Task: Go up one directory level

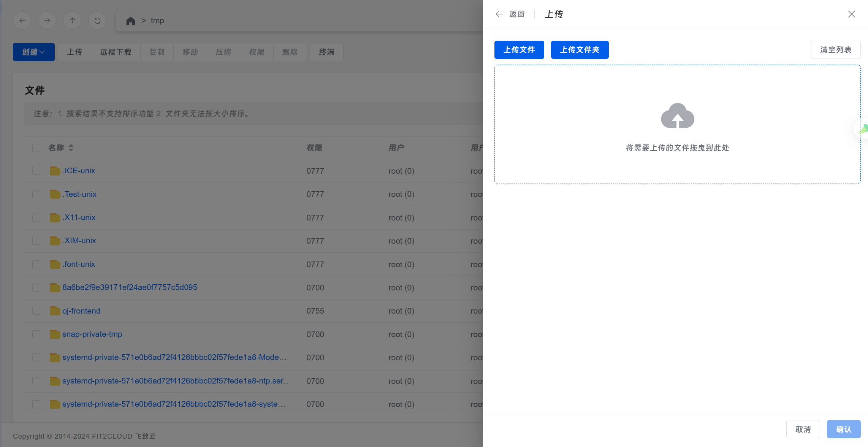Action: [72, 21]
